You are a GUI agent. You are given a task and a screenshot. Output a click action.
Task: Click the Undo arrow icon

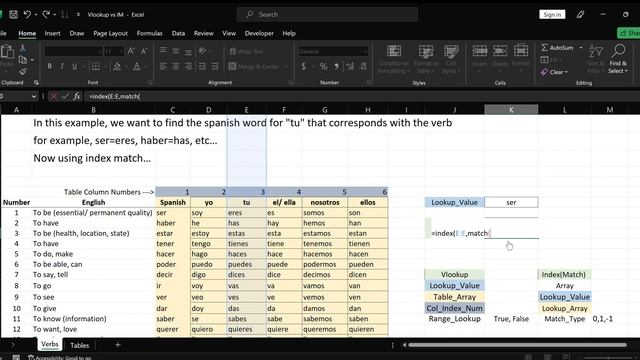27,14
